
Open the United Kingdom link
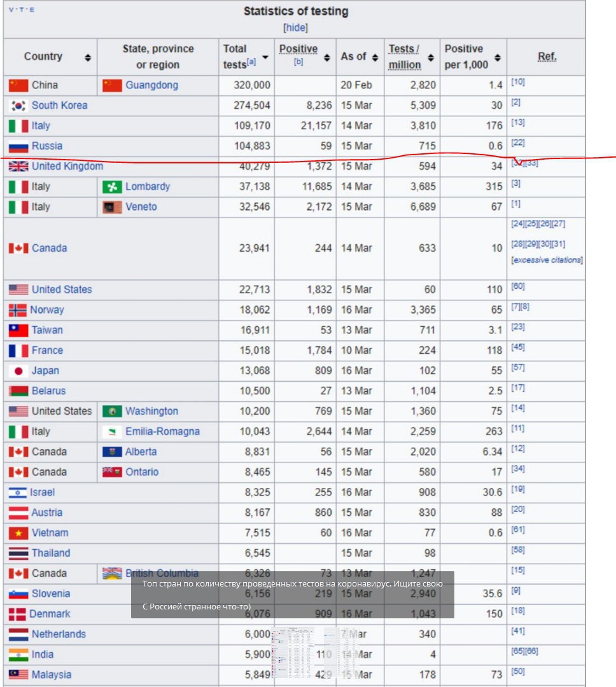tap(67, 167)
